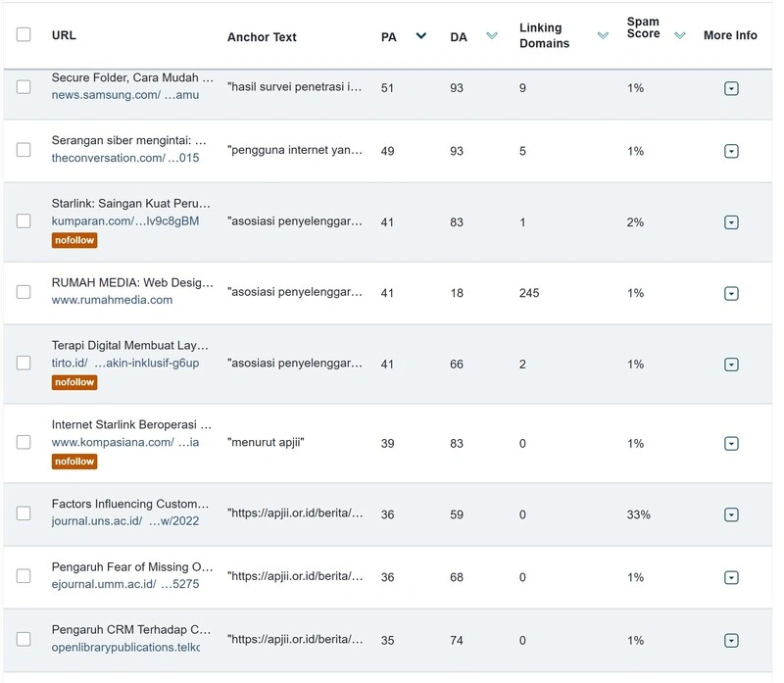Click the Spam Score header label
The height and width of the screenshot is (683, 784).
[643, 28]
